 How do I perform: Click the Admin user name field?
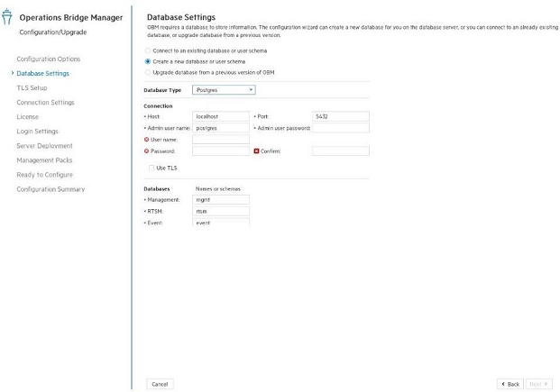221,128
